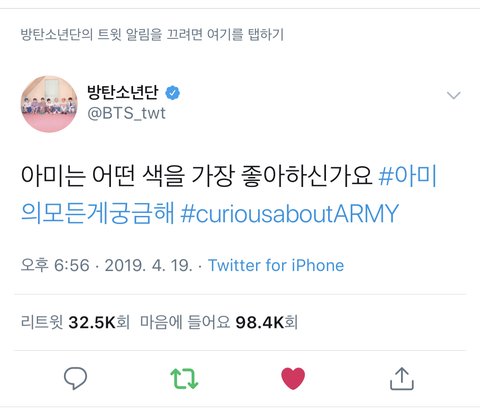
Task: Click the 2019. 4. 19. date
Action: coord(149,266)
